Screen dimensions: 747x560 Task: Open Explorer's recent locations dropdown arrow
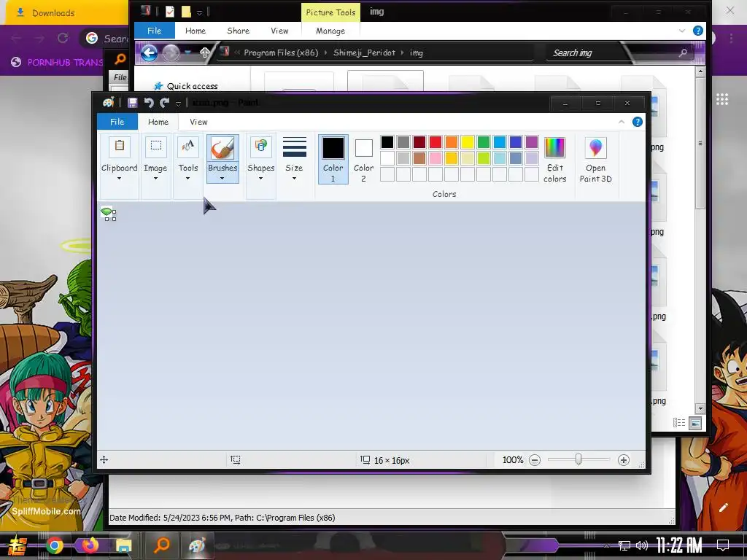[x=187, y=52]
